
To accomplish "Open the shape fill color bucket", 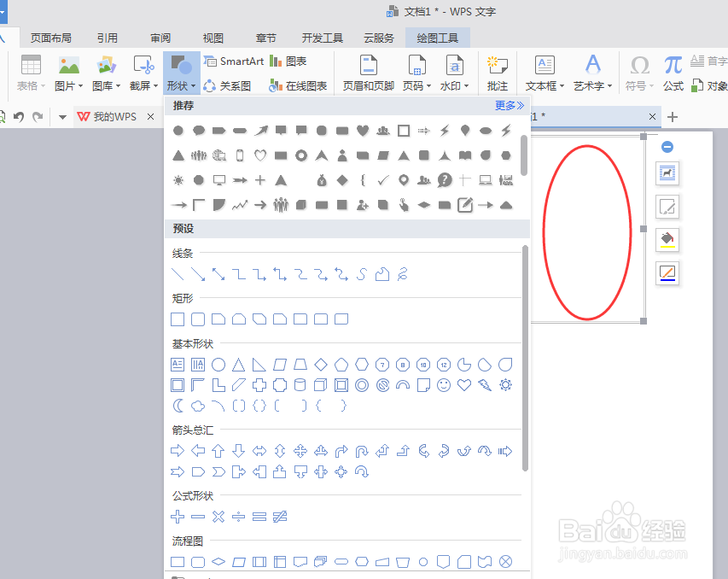I will [x=667, y=240].
